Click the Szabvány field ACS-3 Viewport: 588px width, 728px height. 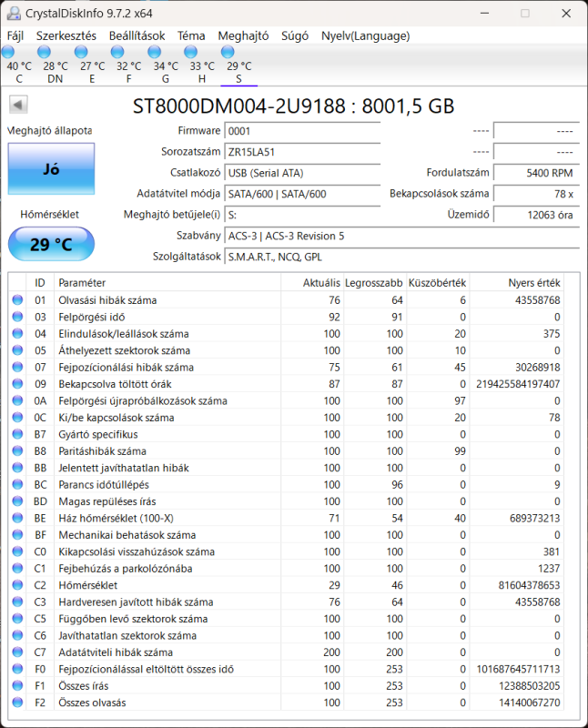(x=402, y=236)
